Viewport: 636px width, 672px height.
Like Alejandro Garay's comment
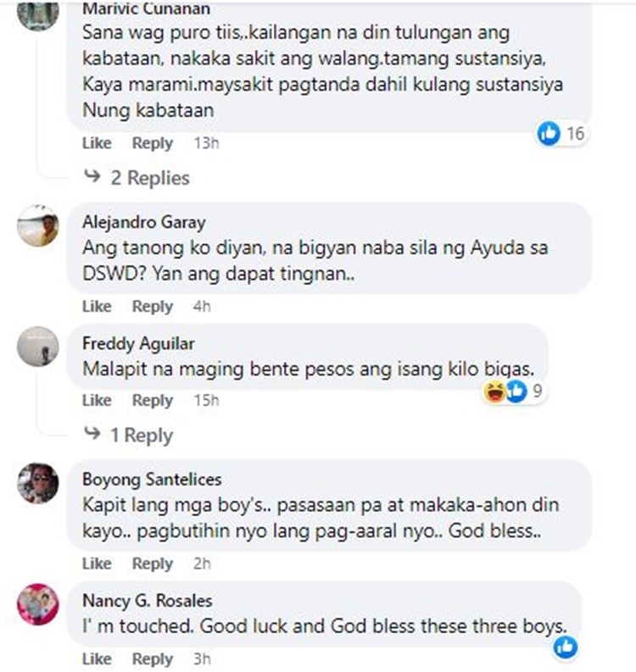pyautogui.click(x=97, y=307)
